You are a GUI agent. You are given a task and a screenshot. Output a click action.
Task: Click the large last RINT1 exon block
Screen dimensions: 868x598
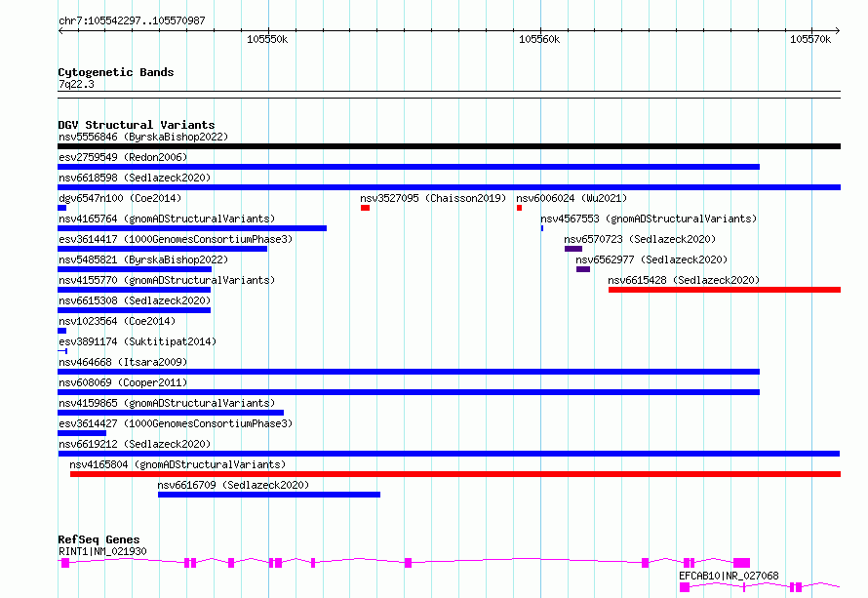[x=742, y=563]
